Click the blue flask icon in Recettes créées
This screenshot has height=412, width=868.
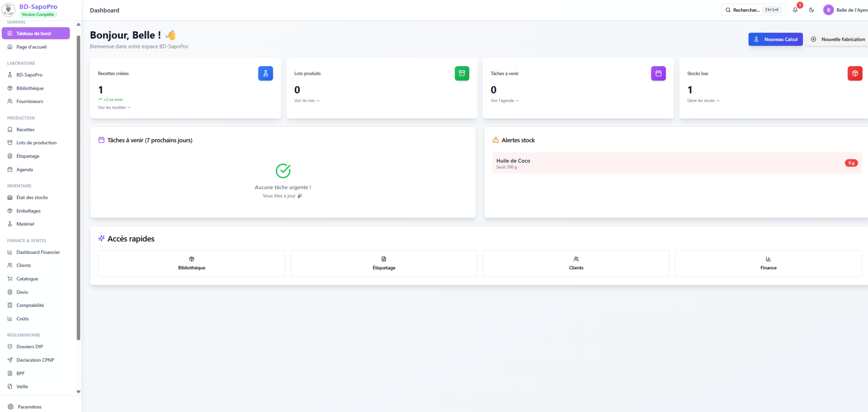point(266,73)
